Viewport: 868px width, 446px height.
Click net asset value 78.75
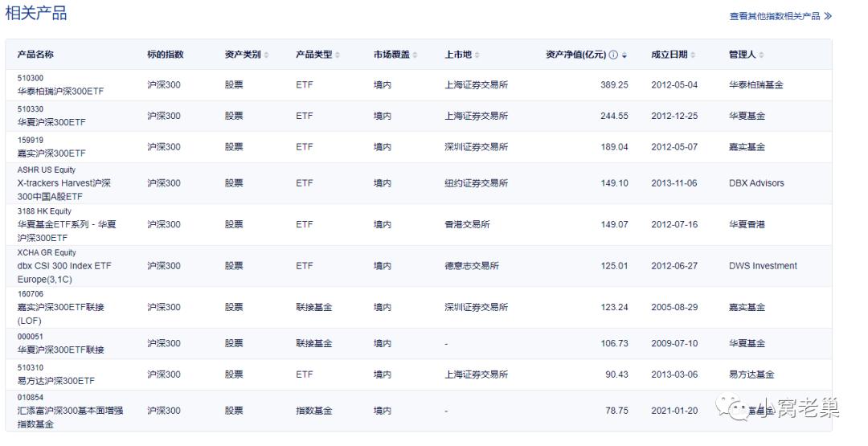click(616, 411)
